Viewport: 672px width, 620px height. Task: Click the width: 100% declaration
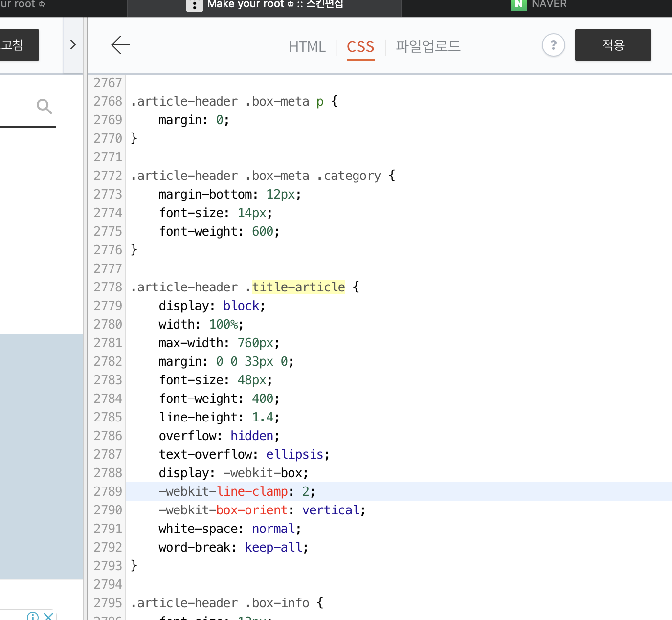[x=202, y=324]
